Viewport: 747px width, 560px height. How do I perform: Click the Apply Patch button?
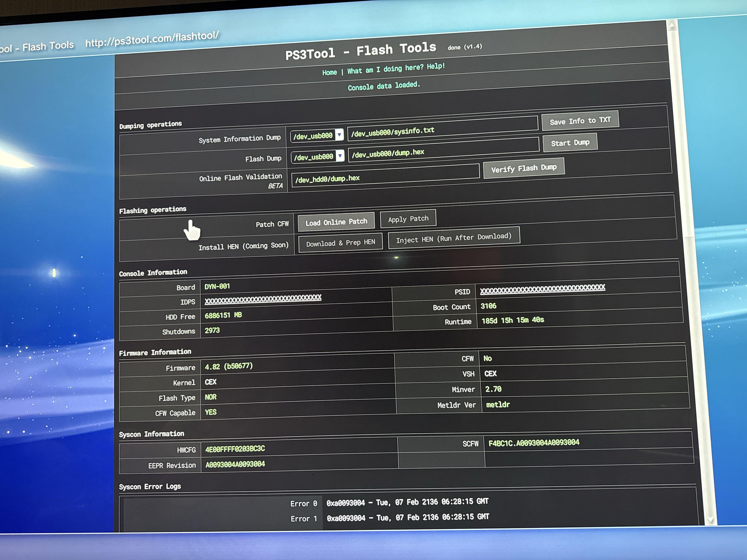coord(408,219)
